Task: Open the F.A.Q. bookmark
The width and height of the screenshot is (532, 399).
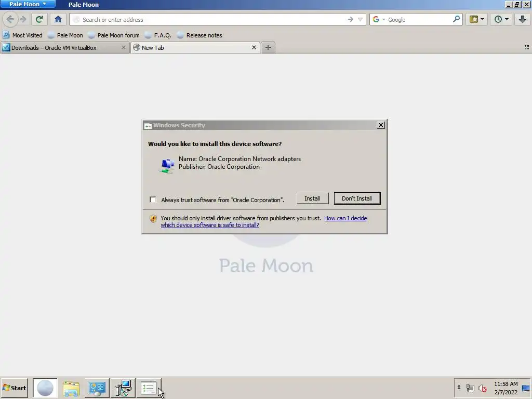Action: click(x=158, y=35)
